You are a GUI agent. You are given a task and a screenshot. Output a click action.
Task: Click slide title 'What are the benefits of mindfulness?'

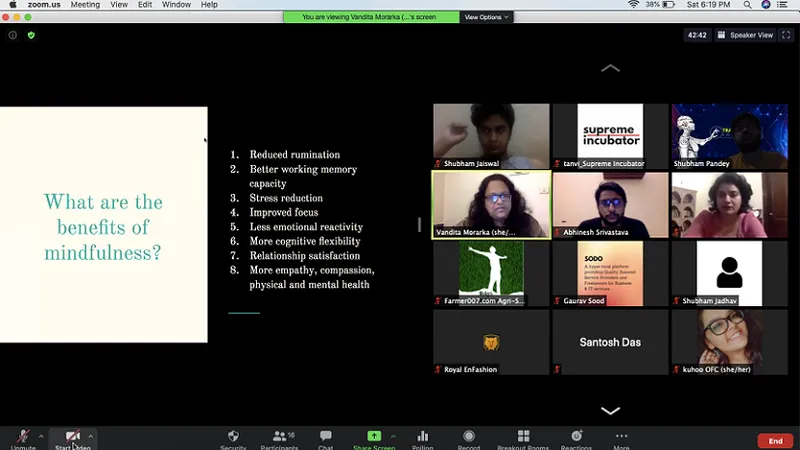coord(103,227)
